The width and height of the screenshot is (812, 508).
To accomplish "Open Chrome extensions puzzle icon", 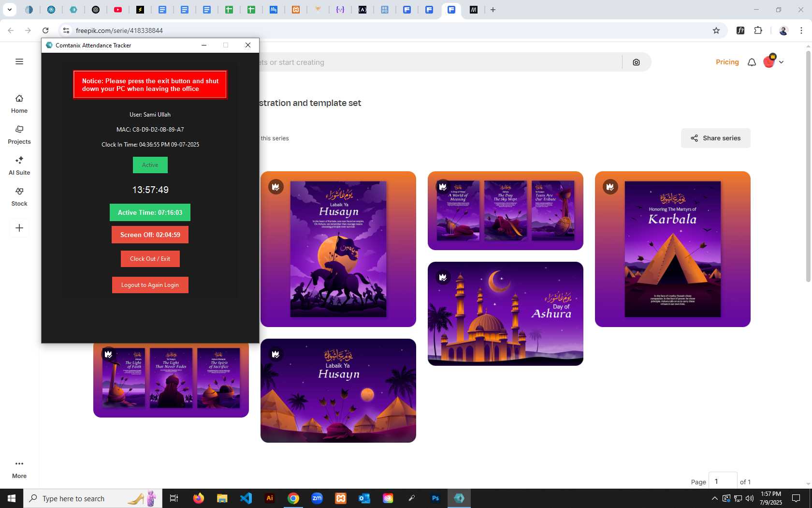I will (758, 30).
